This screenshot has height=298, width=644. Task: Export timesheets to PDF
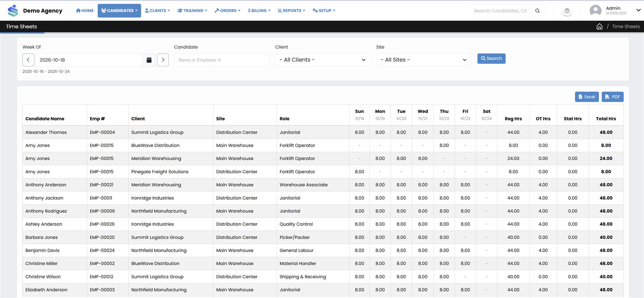613,97
